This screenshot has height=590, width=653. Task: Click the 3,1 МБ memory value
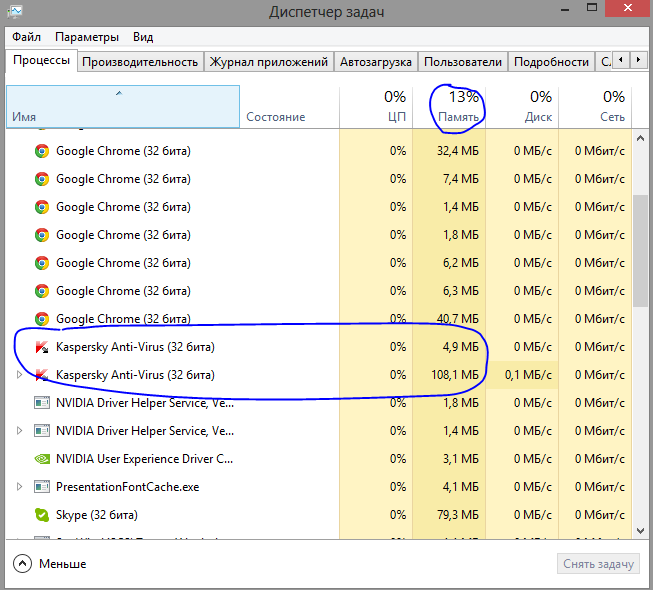461,459
